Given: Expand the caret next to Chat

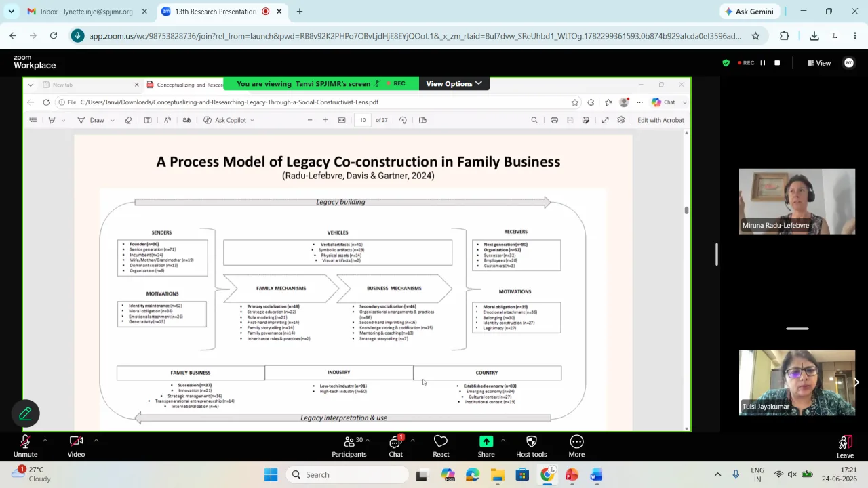Looking at the screenshot, I should (412, 441).
